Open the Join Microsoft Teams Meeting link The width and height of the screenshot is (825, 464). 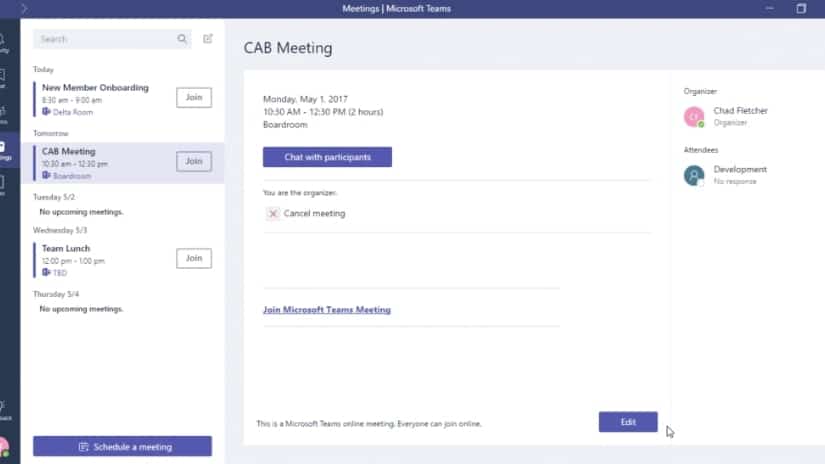point(327,310)
